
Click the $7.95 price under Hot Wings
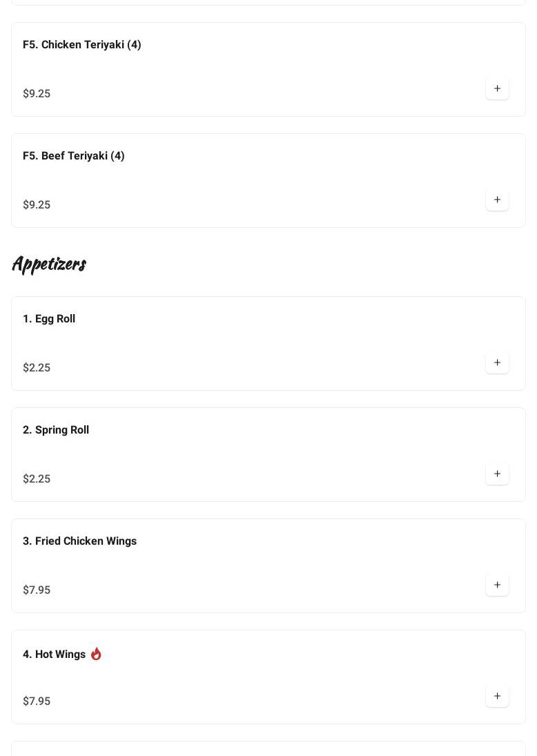tap(37, 701)
